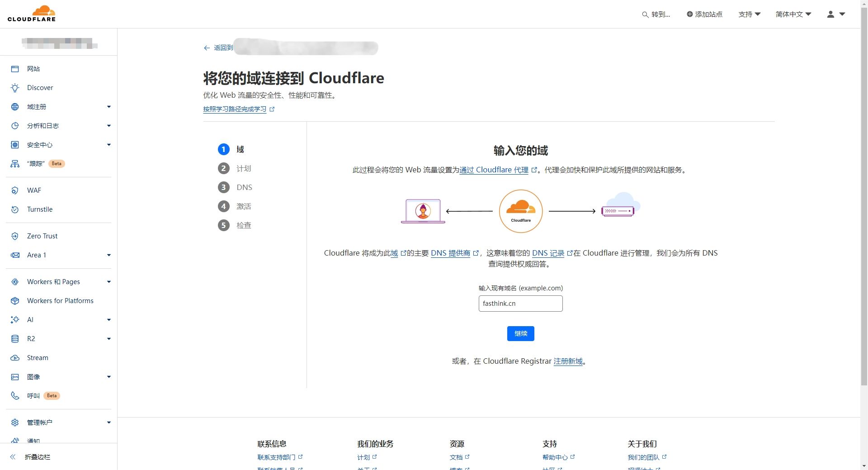Click the 域 link in description
This screenshot has height=470, width=868.
click(x=394, y=253)
